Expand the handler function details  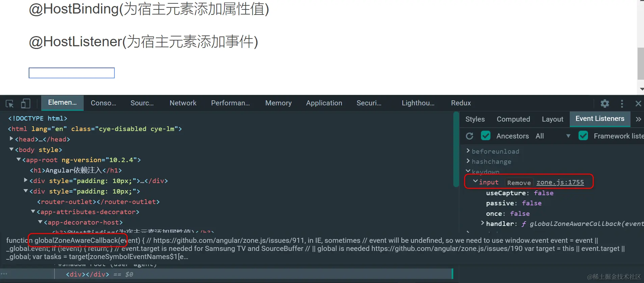coord(483,223)
